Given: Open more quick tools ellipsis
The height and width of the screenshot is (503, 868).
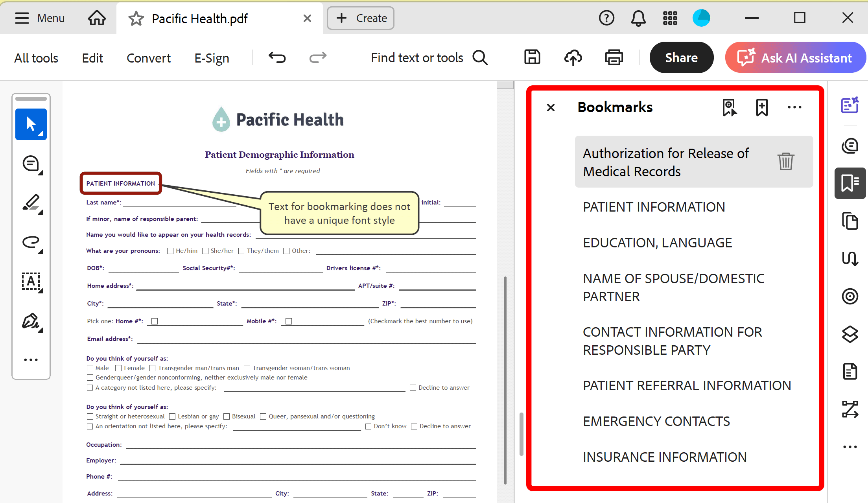Looking at the screenshot, I should pos(31,360).
